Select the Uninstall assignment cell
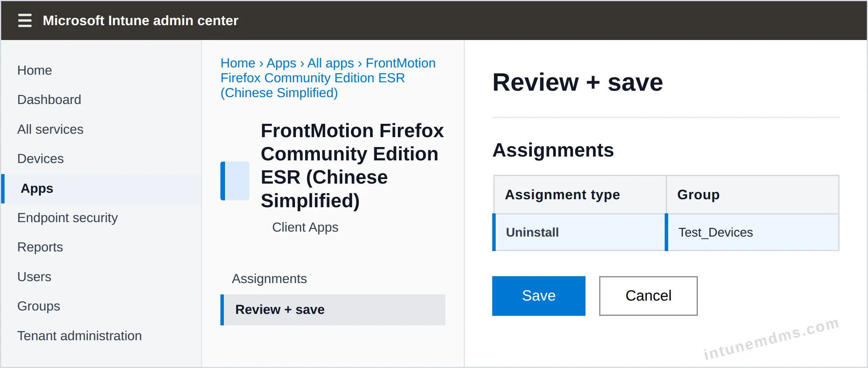 [579, 232]
